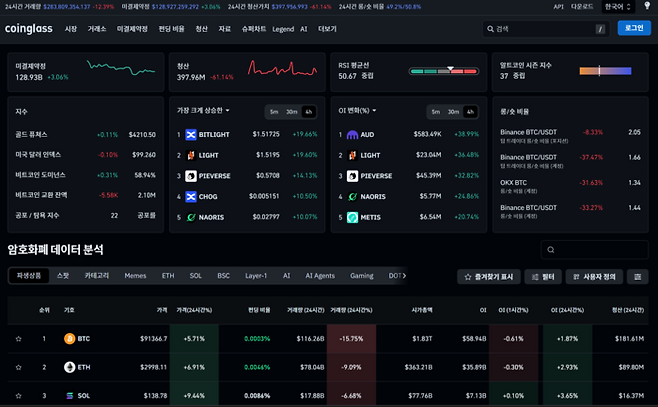Screen dimensions: 658x407
Task: Click the SOL coin icon in the table
Action: [70, 396]
